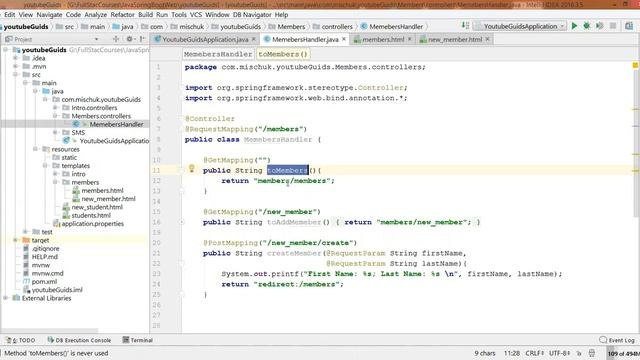Click the cursor position 11:28 in status bar
Screen dimensions: 640x360
(511, 353)
